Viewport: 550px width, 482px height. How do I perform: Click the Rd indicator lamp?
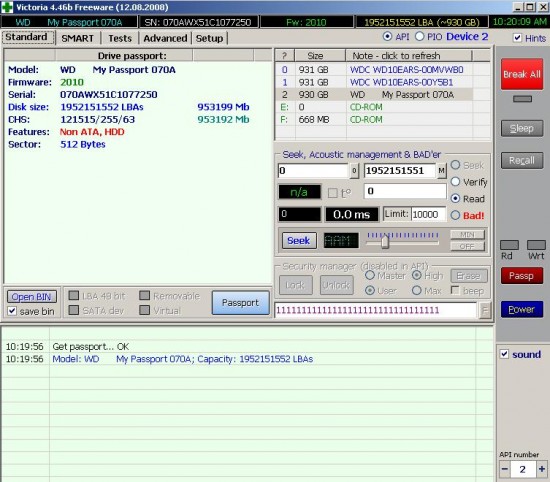point(509,245)
